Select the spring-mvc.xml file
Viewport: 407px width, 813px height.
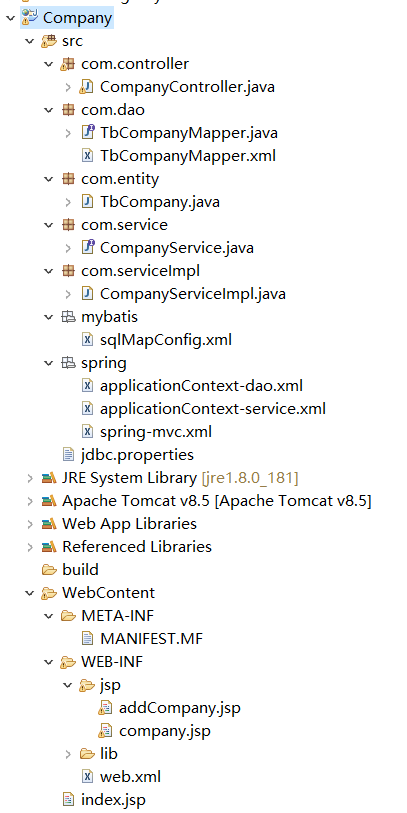click(x=156, y=432)
